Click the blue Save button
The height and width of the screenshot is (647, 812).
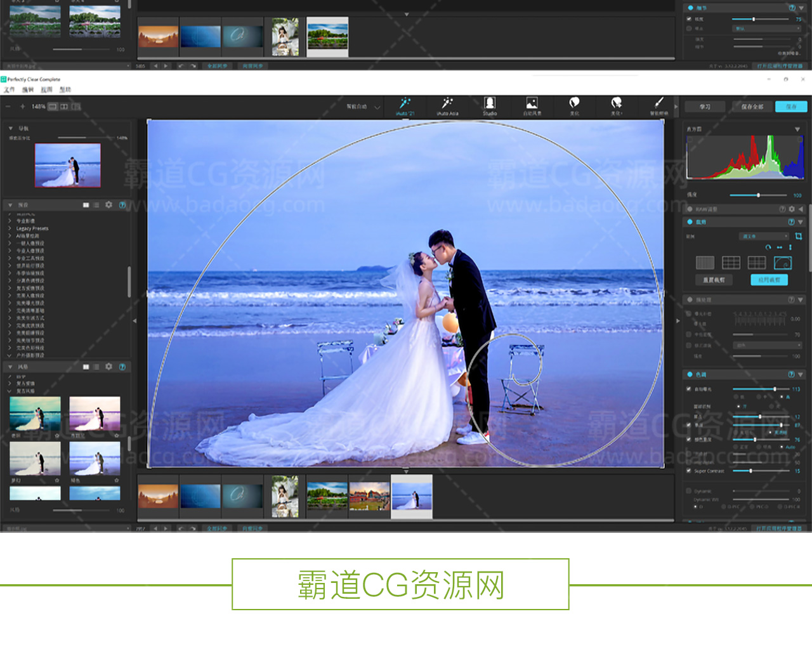click(790, 107)
